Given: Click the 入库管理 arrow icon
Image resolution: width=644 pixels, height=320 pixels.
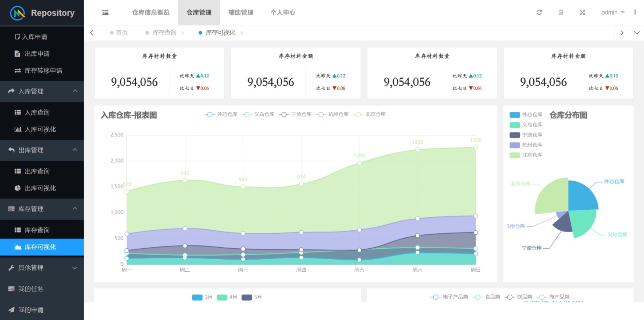Looking at the screenshot, I should coord(11,91).
